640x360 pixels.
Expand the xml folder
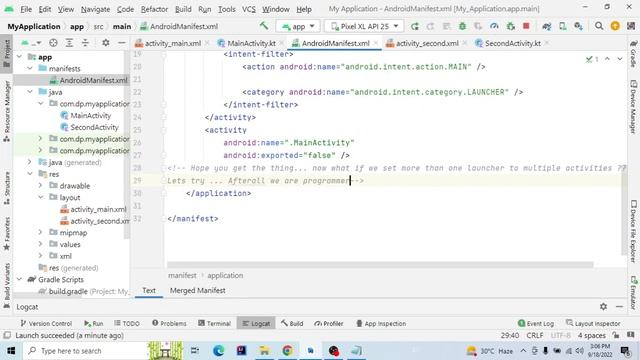click(x=40, y=256)
